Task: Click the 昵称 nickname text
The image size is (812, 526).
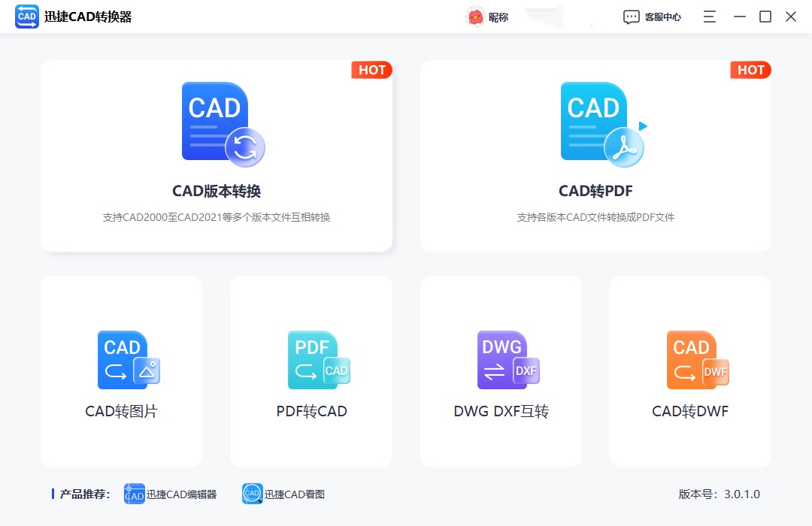Action: 497,16
